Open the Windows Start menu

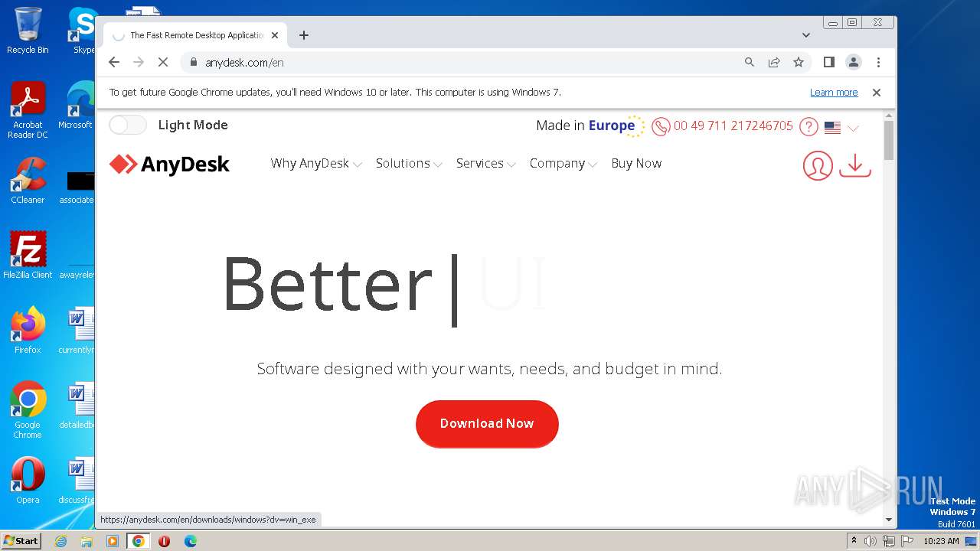(x=21, y=540)
